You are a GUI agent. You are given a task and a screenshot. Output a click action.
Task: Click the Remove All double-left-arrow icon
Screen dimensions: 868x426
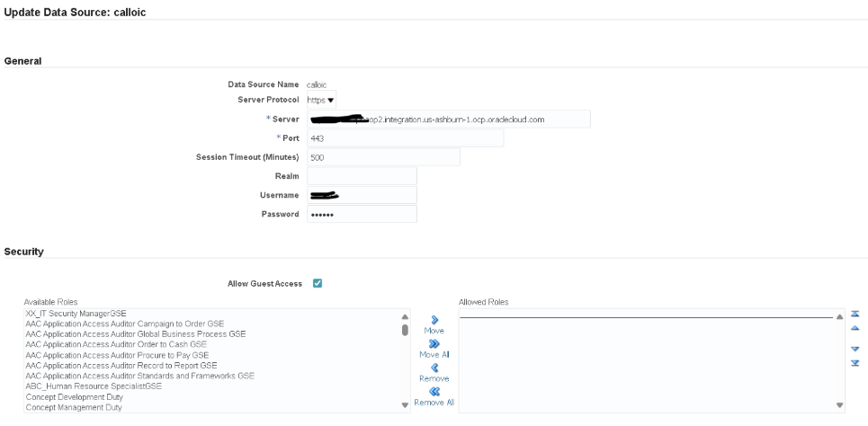434,391
